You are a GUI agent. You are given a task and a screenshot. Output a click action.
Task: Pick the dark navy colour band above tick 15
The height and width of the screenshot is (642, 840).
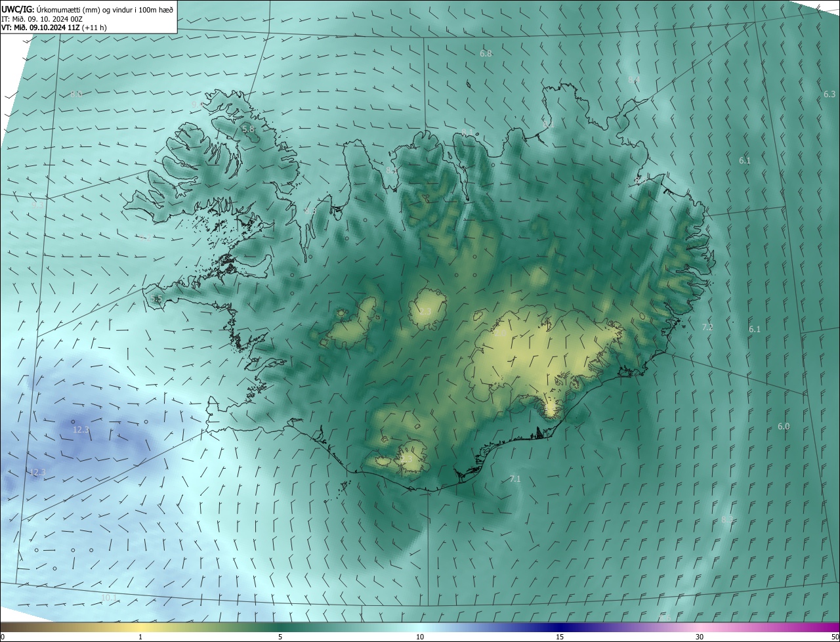[560, 627]
